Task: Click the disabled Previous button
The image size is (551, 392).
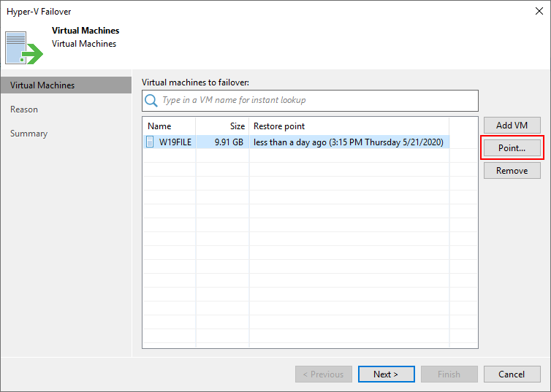Action: tap(324, 374)
